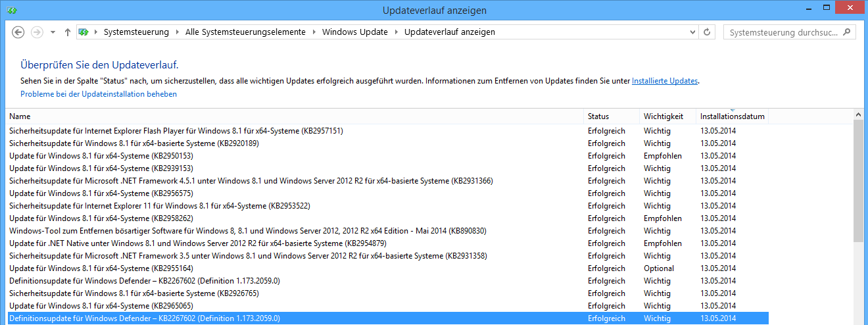The width and height of the screenshot is (868, 325).
Task: Click Empfohlen importance of KB2958262
Action: pos(663,218)
